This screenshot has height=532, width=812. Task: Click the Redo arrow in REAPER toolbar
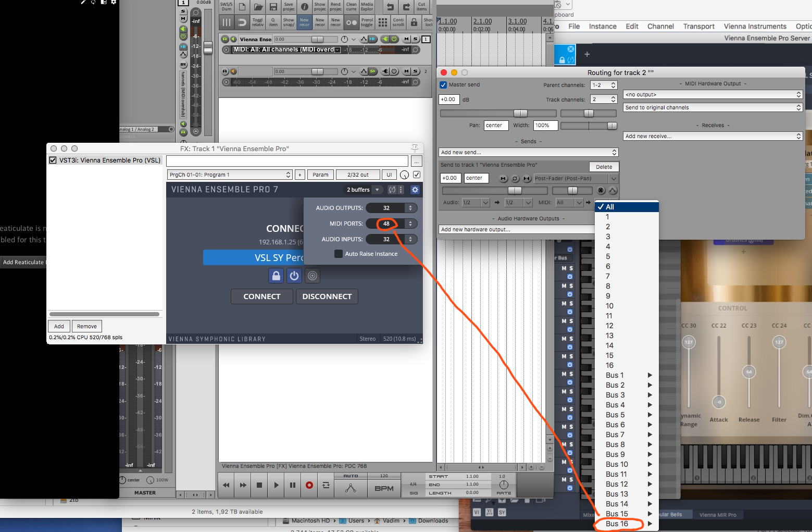point(406,7)
